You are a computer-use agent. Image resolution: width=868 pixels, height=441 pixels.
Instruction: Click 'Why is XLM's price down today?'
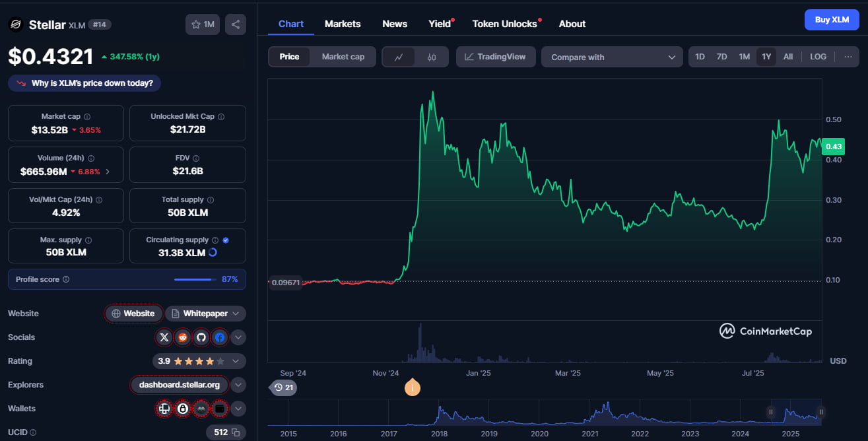point(84,83)
